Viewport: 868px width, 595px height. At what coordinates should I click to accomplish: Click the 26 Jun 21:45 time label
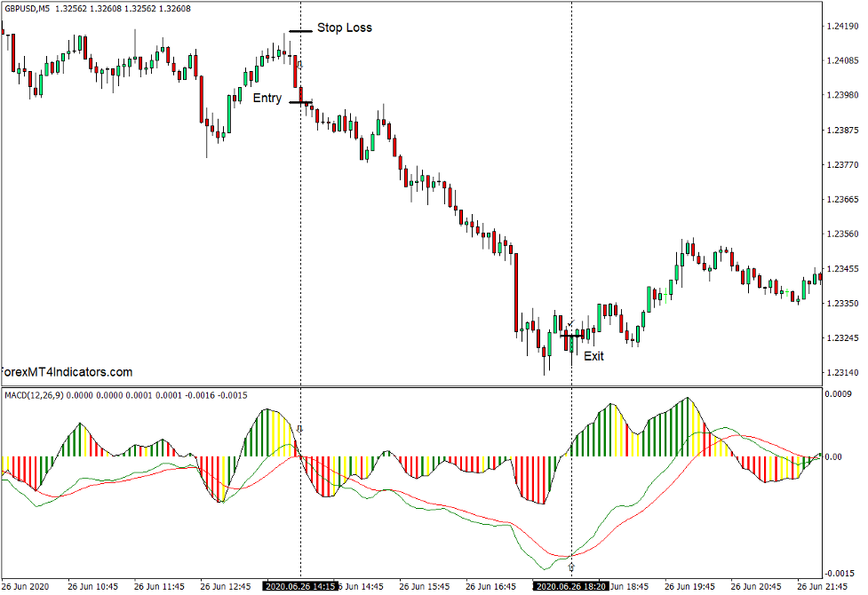click(x=823, y=586)
